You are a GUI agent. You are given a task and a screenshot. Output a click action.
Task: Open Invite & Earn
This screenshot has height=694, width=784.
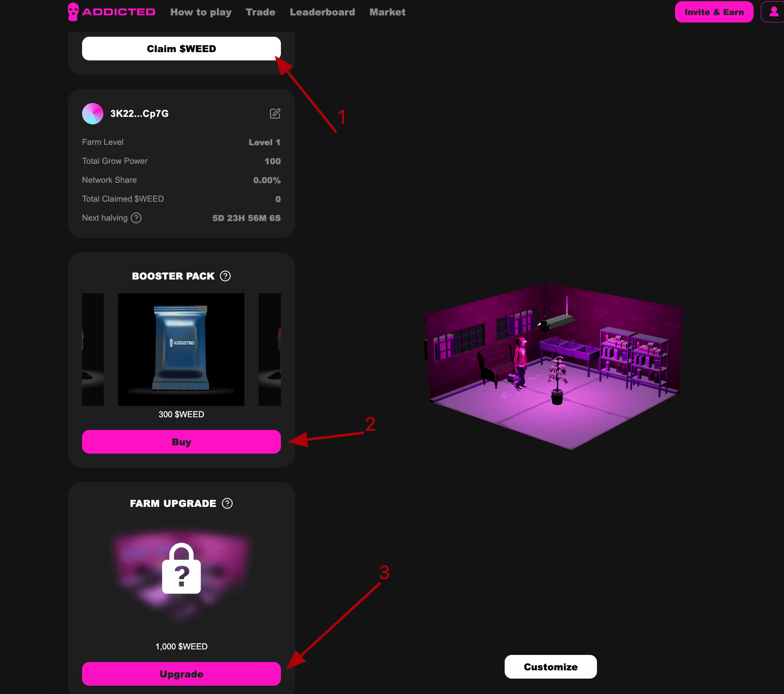(x=714, y=12)
